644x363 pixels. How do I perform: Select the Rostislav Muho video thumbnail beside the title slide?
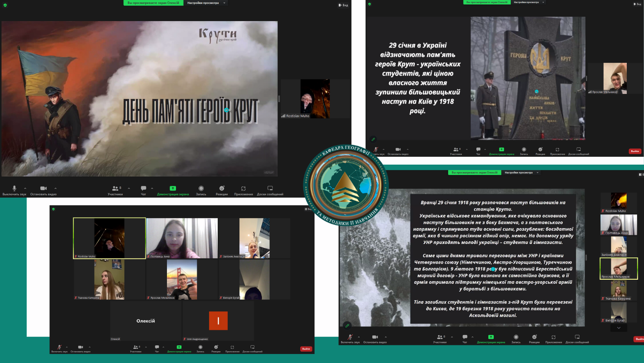[x=315, y=99]
